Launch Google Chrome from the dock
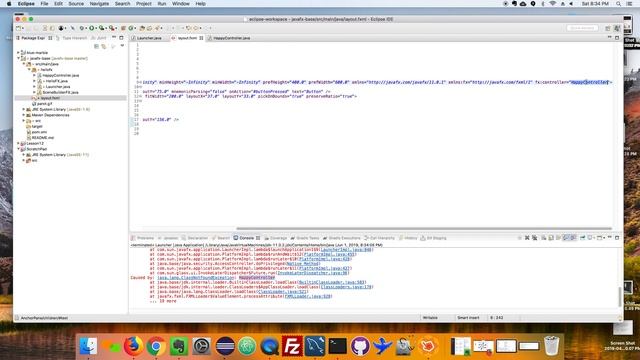The height and width of the screenshot is (360, 640). point(156,346)
